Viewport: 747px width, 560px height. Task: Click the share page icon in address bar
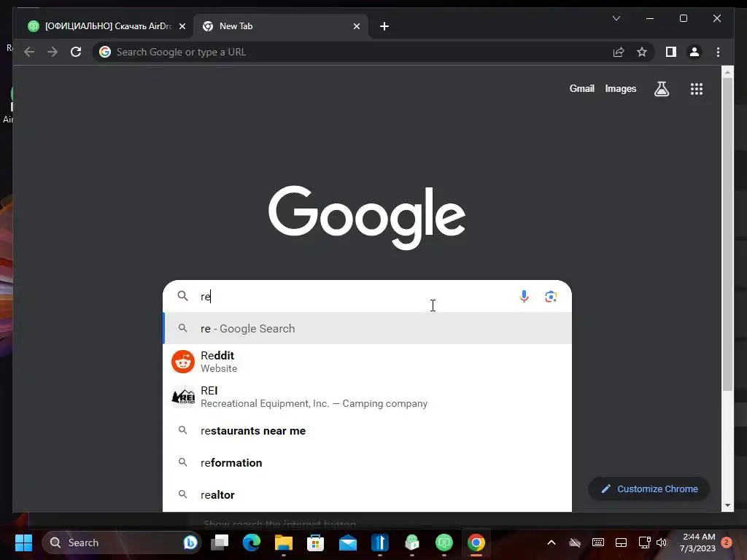[619, 52]
